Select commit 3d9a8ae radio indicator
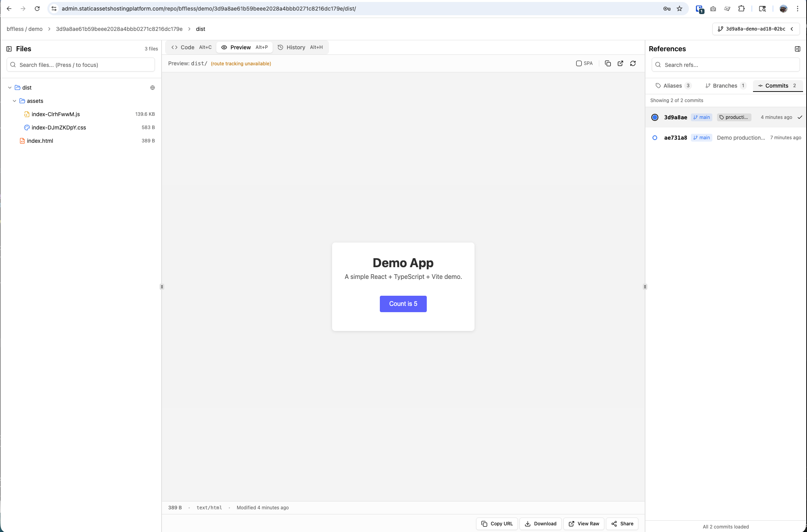This screenshot has width=807, height=532. pyautogui.click(x=655, y=117)
